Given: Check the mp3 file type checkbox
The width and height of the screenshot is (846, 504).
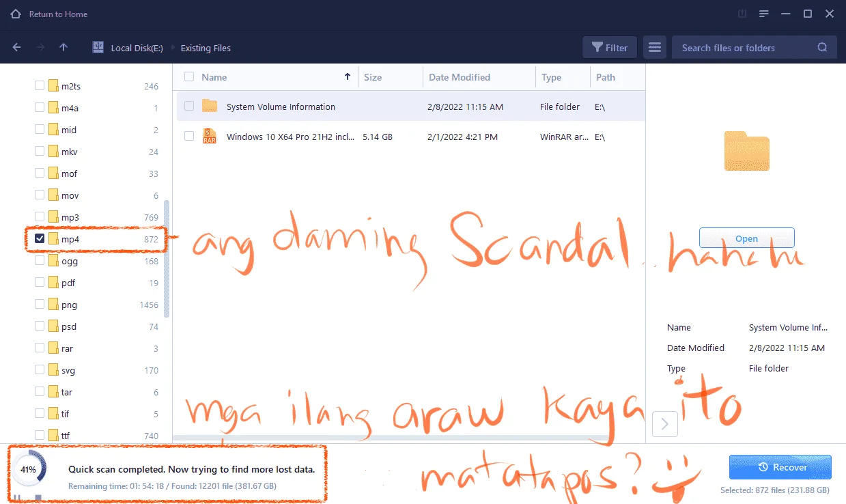Looking at the screenshot, I should [x=40, y=217].
